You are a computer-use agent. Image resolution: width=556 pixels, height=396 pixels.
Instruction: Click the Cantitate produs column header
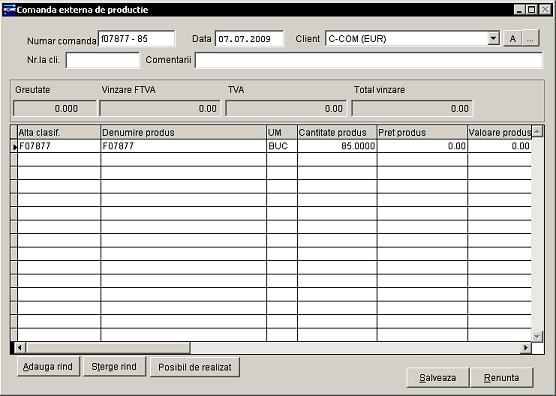pos(337,132)
